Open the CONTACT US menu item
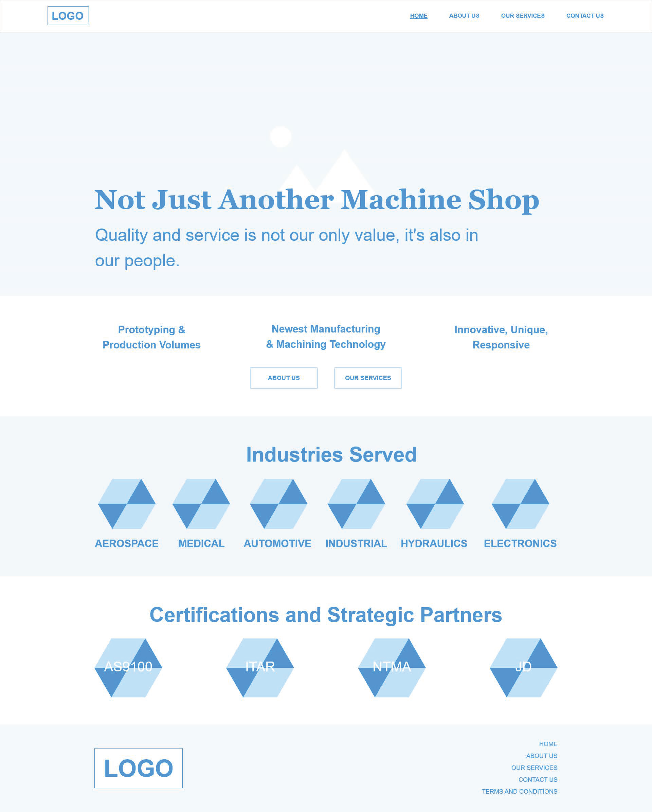The image size is (652, 812). [585, 15]
